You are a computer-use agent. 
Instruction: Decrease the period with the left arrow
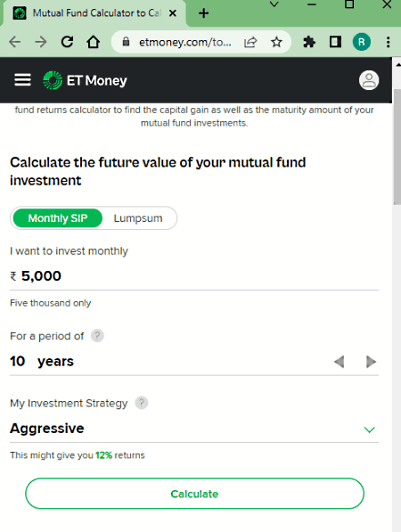point(340,362)
